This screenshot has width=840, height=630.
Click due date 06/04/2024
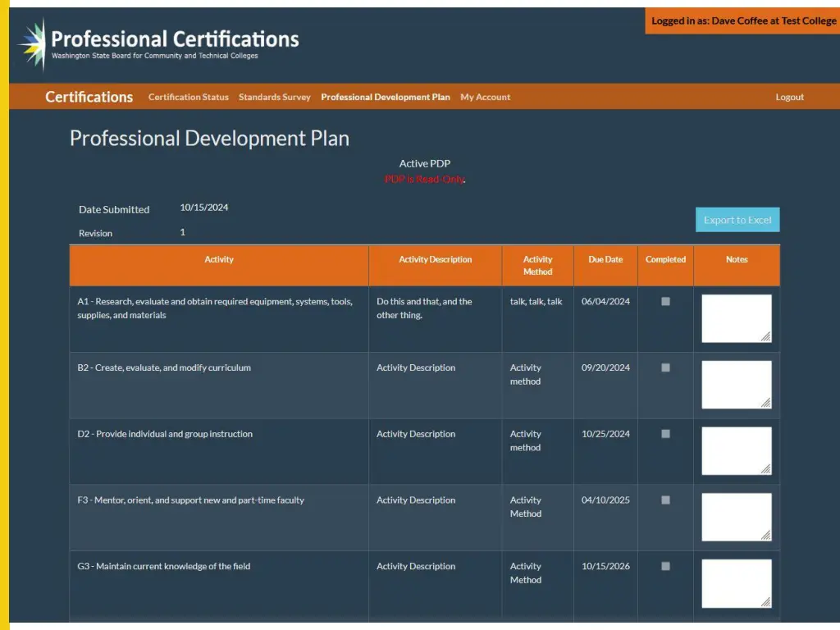coord(606,302)
